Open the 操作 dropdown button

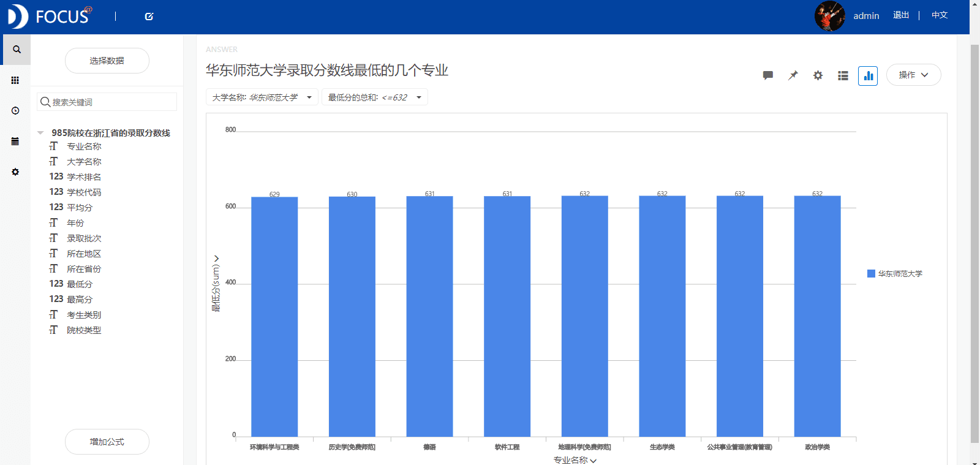(x=913, y=75)
